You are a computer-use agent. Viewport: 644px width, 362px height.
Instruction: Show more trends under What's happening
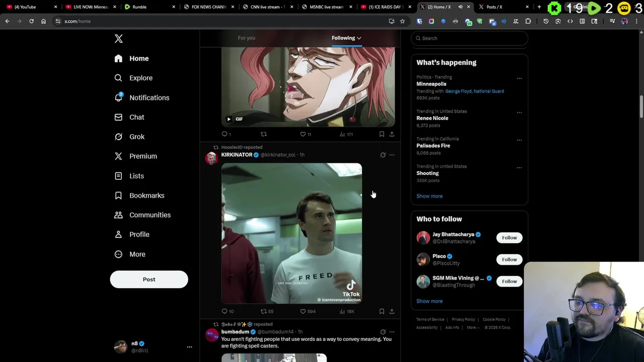429,196
